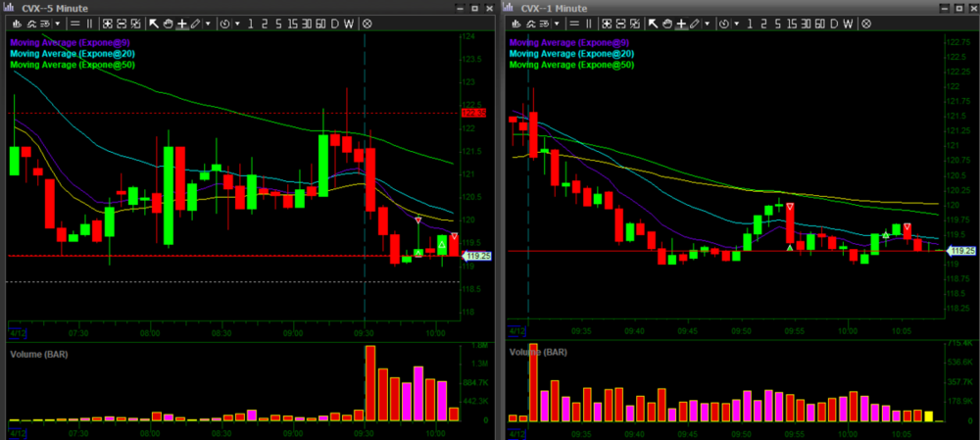Click the 119.25 price marker on 1 Minute chart
Image resolution: width=980 pixels, height=440 pixels.
(961, 252)
